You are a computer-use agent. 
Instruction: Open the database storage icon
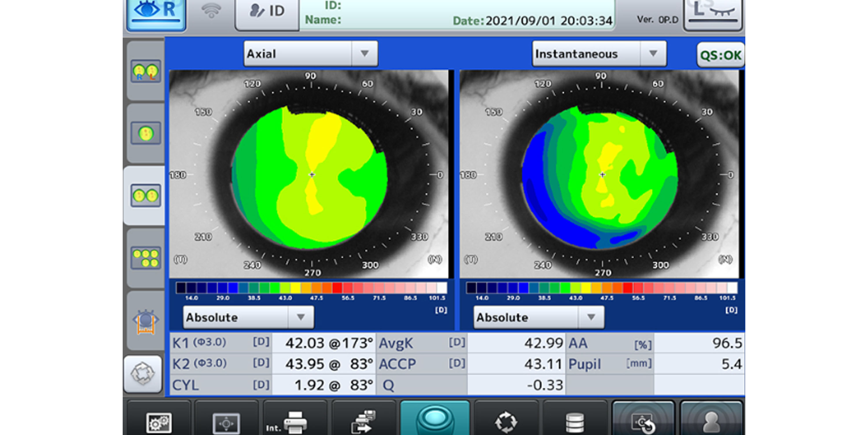click(x=575, y=422)
